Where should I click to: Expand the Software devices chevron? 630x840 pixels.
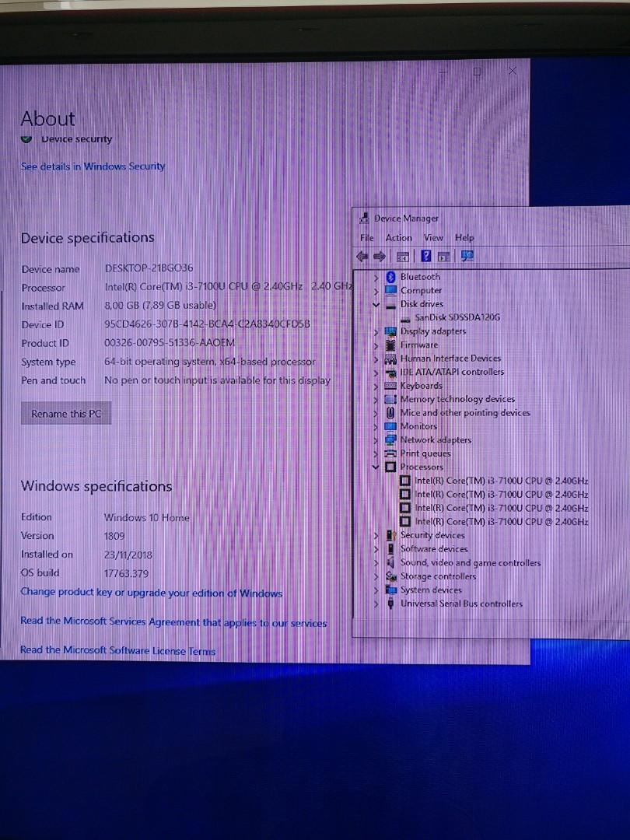(376, 549)
